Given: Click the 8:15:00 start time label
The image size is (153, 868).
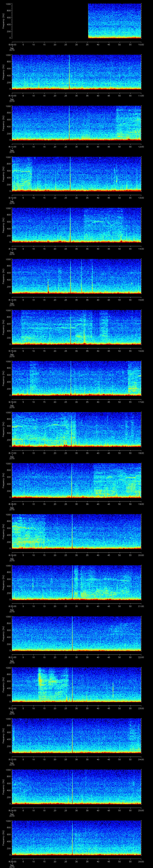Looking at the screenshot, I should click(12, 351).
